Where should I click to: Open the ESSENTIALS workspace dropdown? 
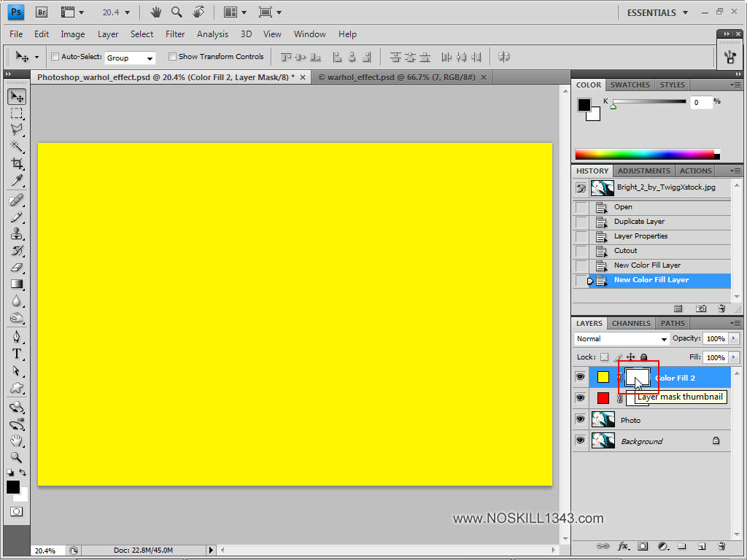tap(657, 12)
